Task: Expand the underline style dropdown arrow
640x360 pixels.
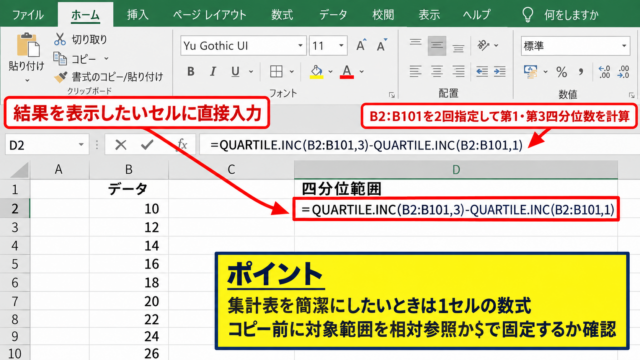Action: tap(251, 72)
